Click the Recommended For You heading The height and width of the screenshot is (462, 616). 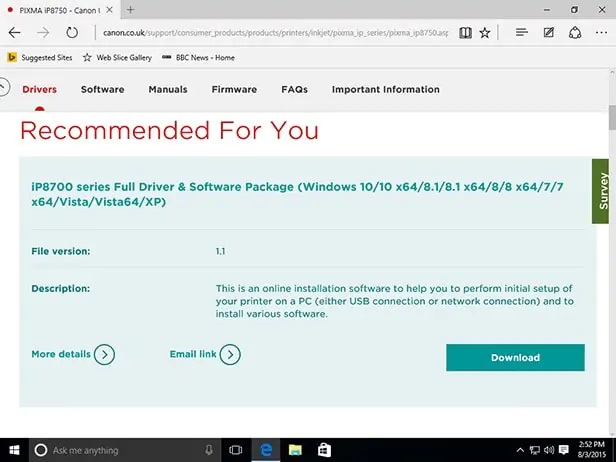click(x=169, y=130)
